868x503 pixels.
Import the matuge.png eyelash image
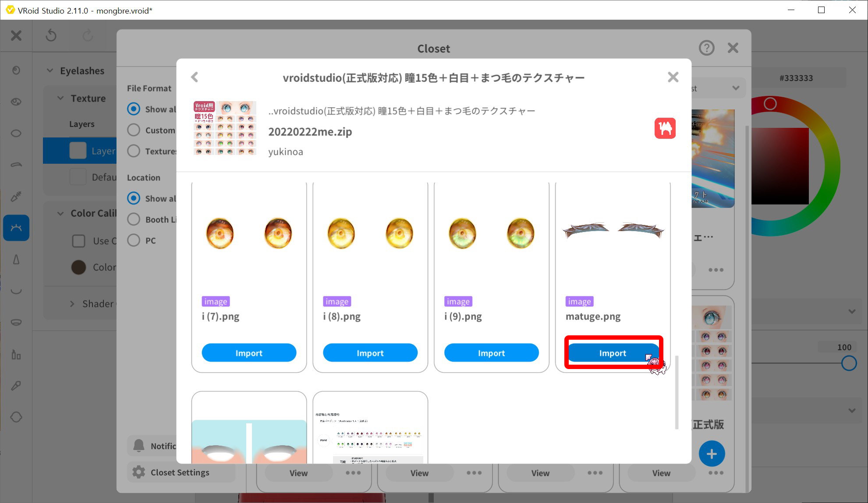coord(612,353)
